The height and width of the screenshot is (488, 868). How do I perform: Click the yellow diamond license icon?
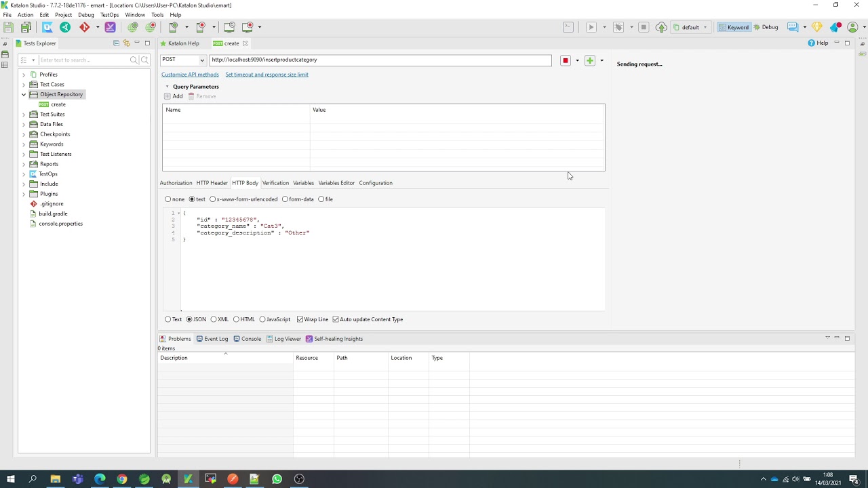click(816, 27)
